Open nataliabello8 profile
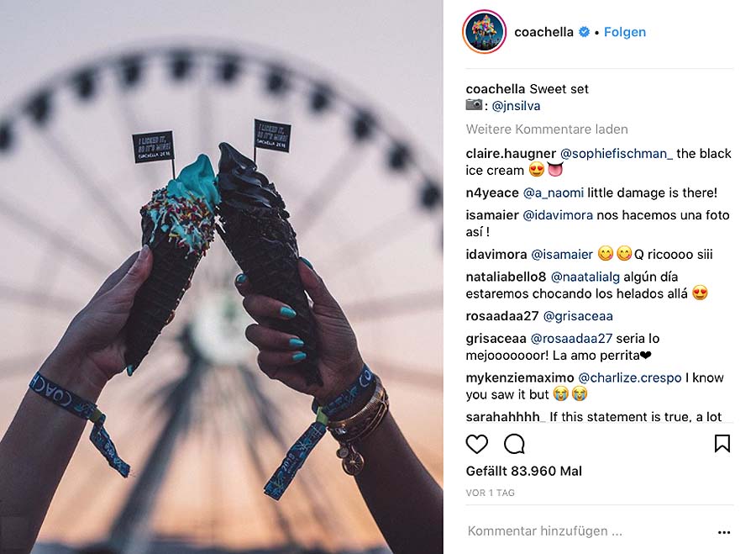The image size is (756, 554). [x=506, y=277]
